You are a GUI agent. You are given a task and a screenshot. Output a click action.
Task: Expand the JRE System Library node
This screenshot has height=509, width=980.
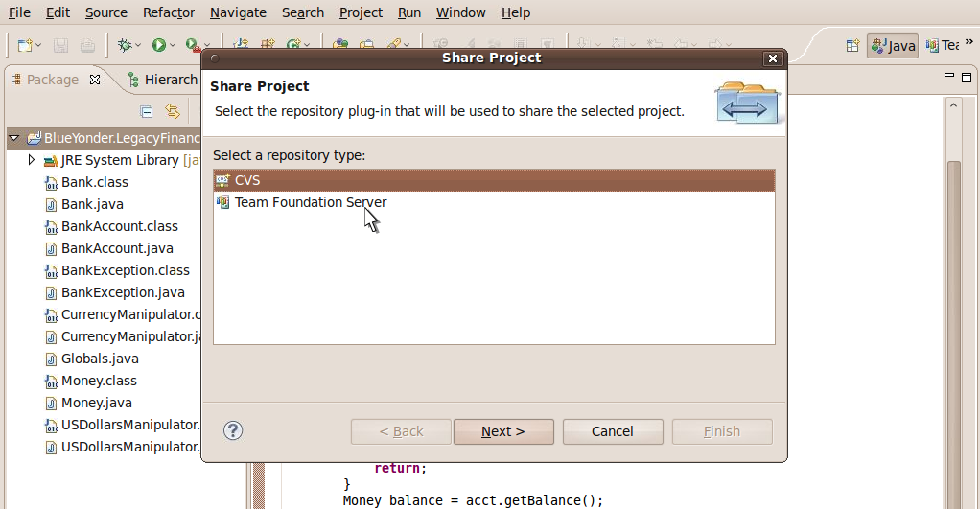pos(32,160)
